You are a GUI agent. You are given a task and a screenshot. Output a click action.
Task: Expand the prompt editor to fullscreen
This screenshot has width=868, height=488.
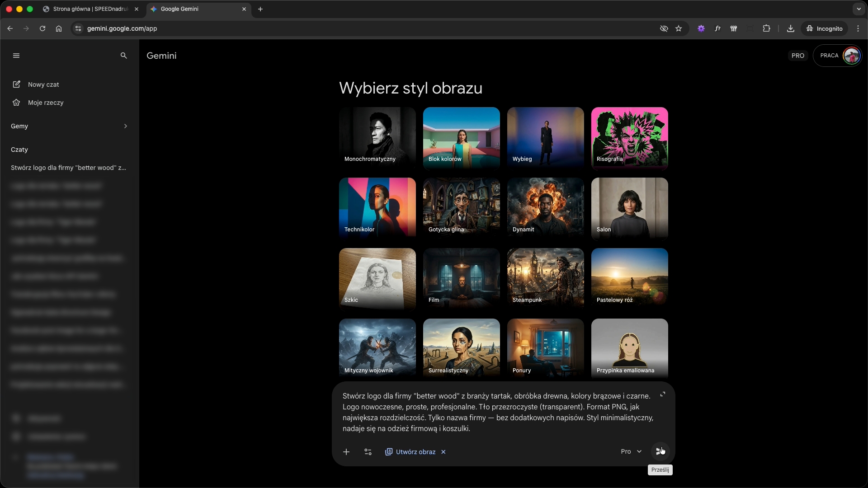tap(663, 394)
